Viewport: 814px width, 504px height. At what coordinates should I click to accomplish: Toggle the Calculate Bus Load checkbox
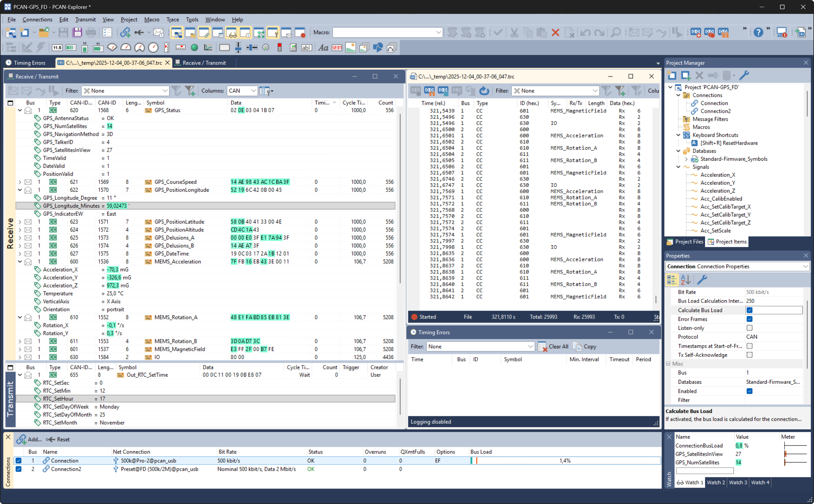749,310
